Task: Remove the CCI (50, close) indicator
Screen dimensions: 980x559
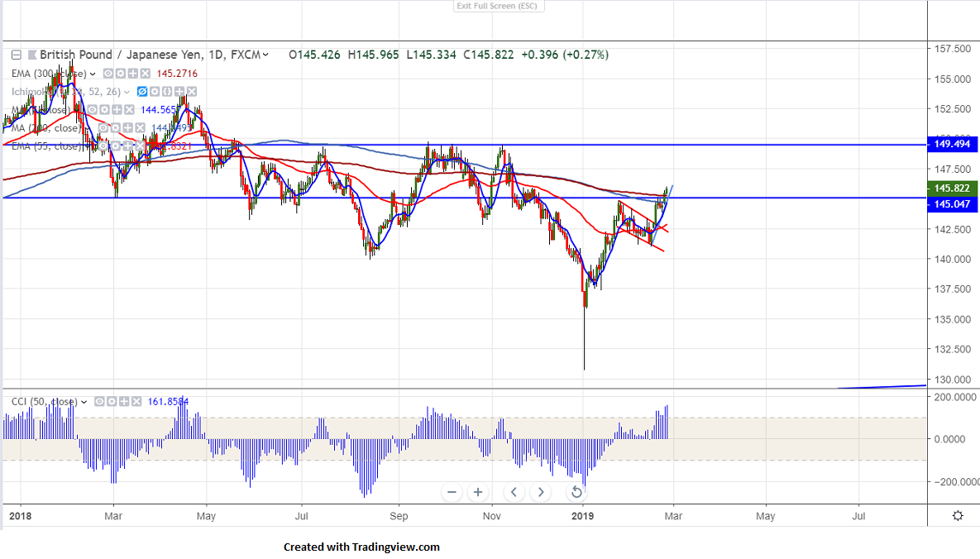Action: (136, 401)
